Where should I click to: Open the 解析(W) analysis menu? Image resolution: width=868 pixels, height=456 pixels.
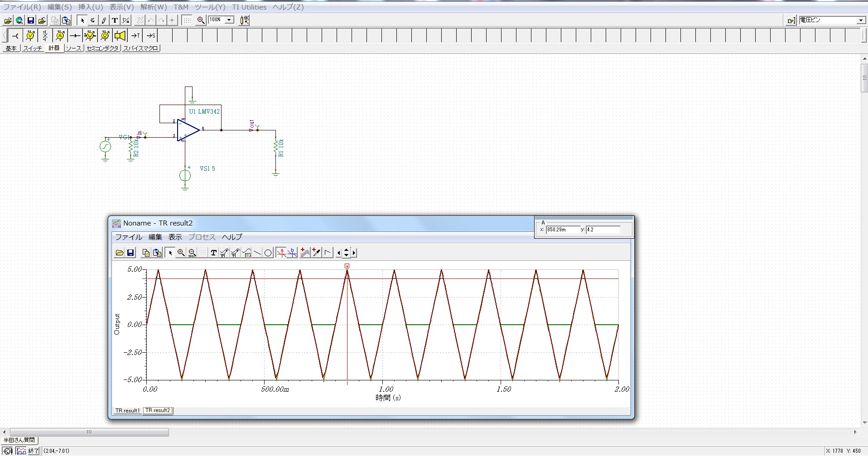[x=154, y=7]
